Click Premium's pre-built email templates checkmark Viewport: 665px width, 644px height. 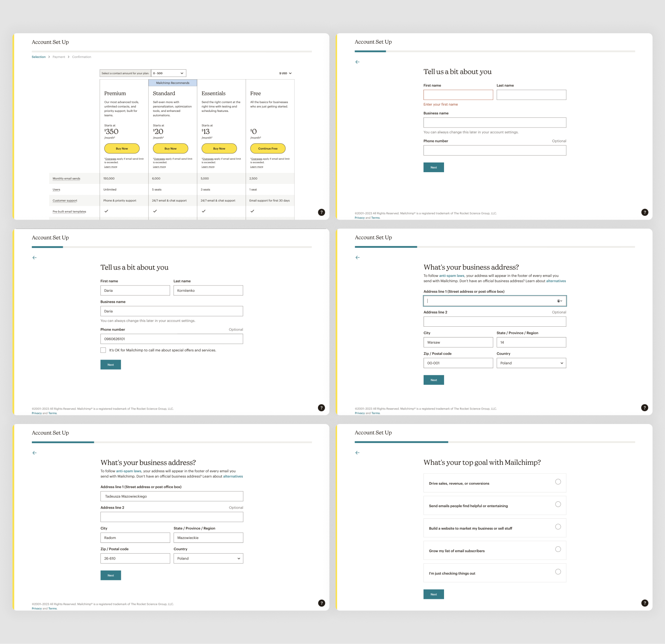[x=106, y=211]
